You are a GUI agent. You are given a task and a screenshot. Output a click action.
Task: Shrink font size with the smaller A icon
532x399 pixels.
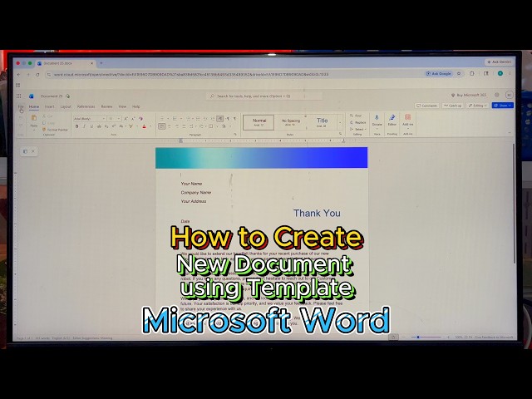coord(133,119)
